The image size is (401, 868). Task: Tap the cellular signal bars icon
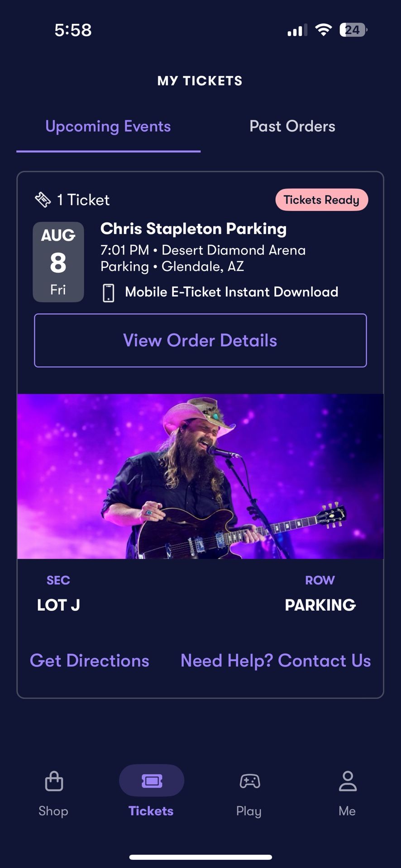pos(297,30)
